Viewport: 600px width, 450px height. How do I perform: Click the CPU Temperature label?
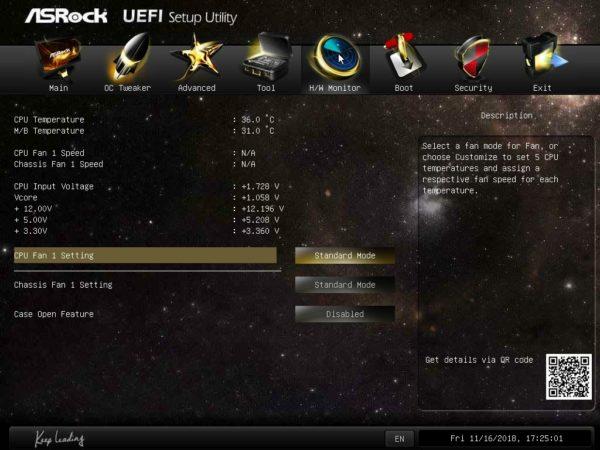[x=49, y=120]
